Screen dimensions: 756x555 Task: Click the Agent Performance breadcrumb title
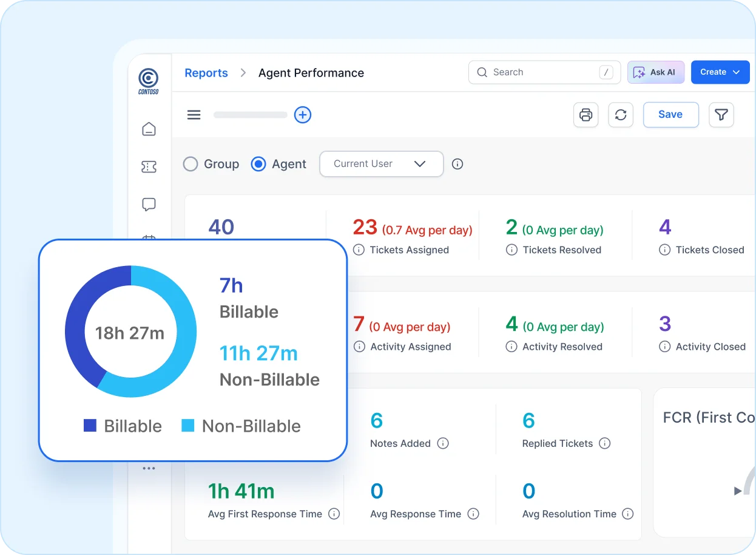tap(311, 72)
